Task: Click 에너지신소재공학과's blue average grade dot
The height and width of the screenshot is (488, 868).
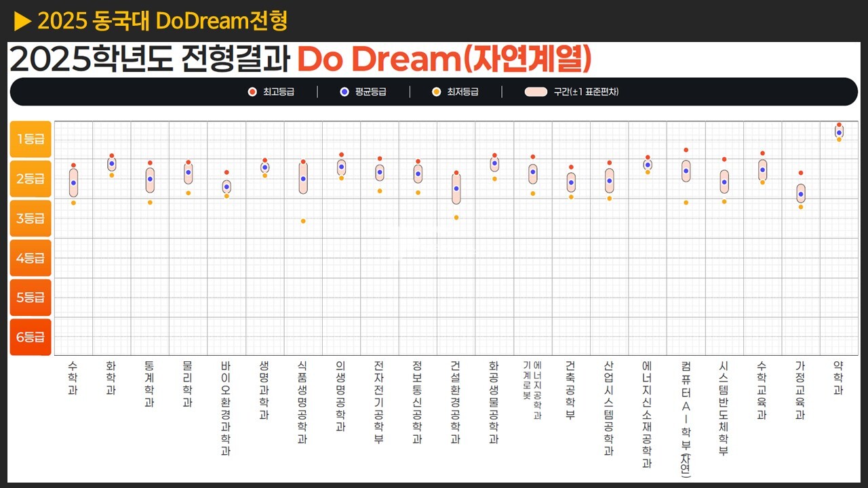Action: pyautogui.click(x=648, y=165)
